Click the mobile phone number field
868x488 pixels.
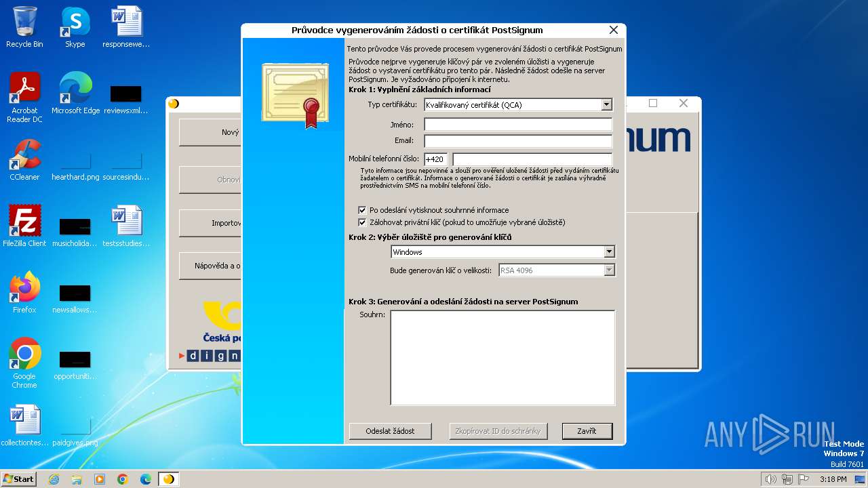pos(532,159)
